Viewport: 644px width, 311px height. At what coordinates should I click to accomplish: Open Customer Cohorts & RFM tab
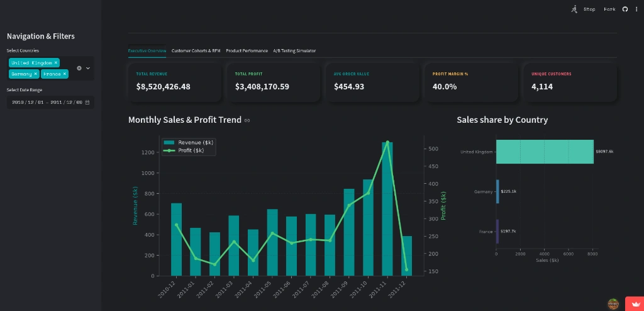click(x=196, y=51)
